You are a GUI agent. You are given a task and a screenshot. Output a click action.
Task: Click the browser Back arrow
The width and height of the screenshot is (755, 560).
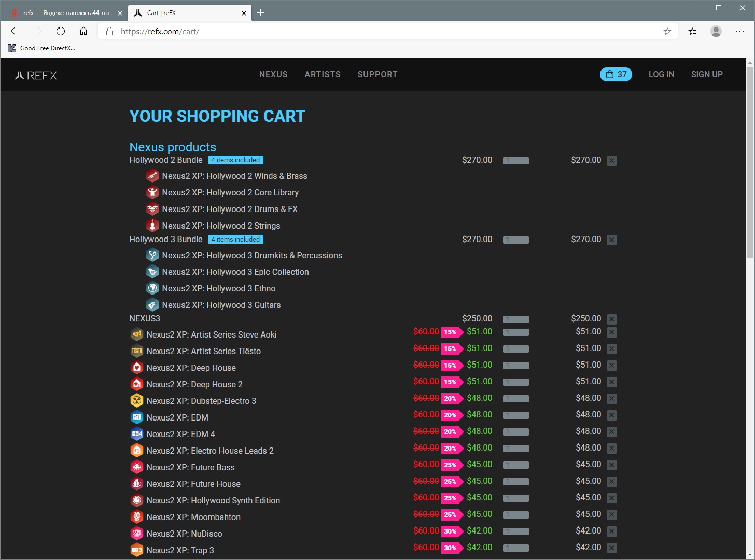[x=15, y=31]
